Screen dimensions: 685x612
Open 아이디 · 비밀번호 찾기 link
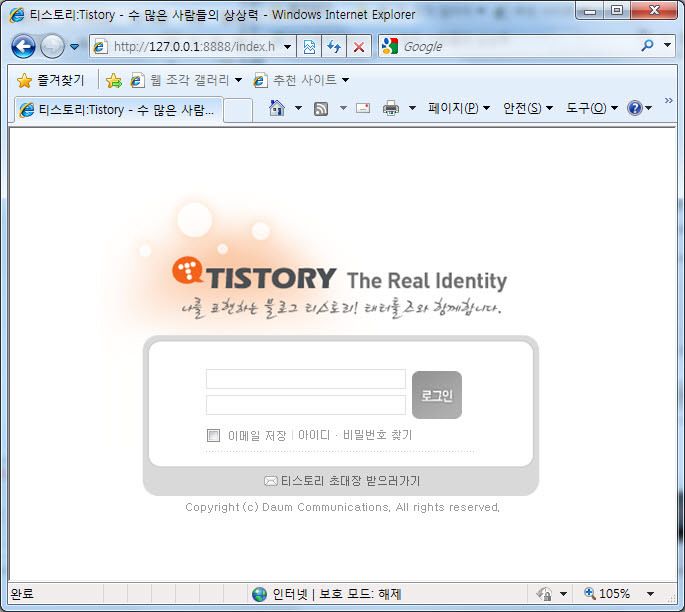pyautogui.click(x=355, y=435)
